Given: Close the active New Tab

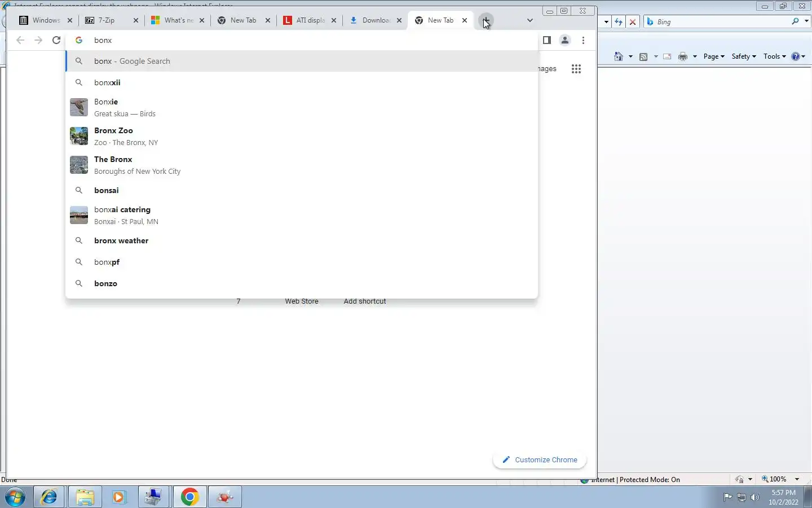Looking at the screenshot, I should tap(465, 20).
